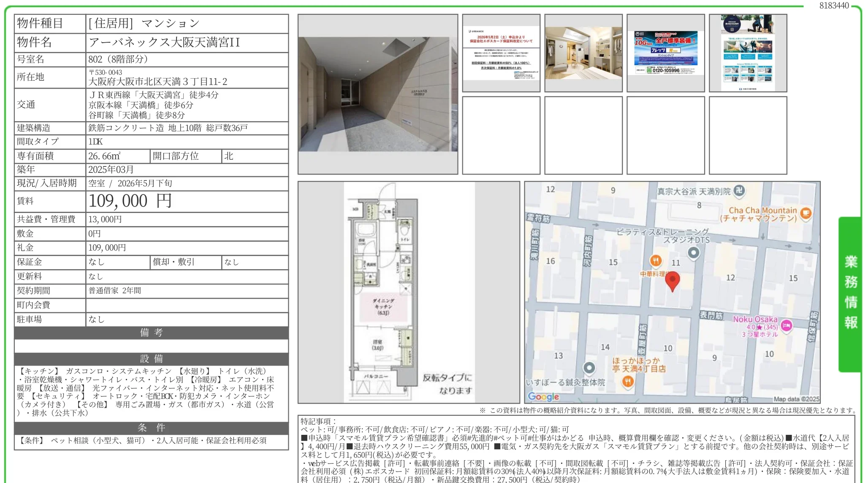Click the 109,000 円 rent value
Screen dimensions: 868x483
130,201
